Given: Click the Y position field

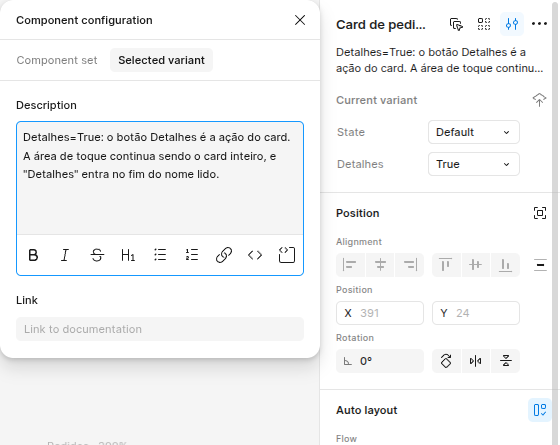Looking at the screenshot, I should 476,313.
